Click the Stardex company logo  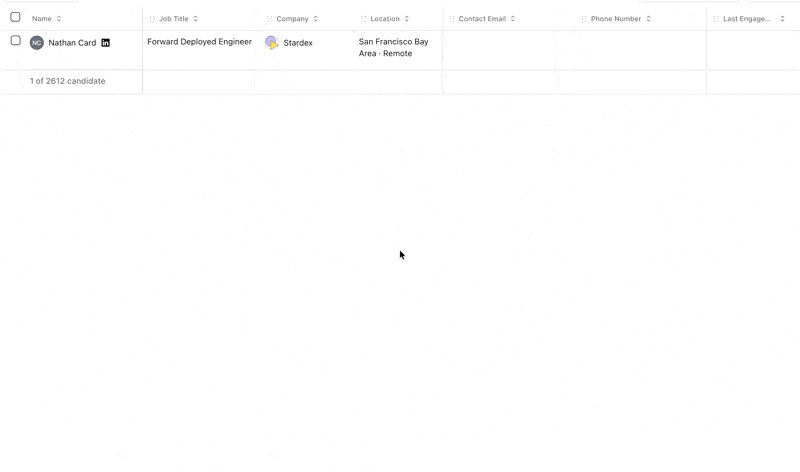(271, 42)
